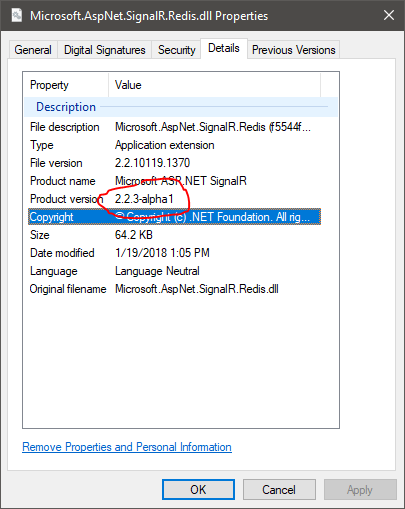Image resolution: width=405 pixels, height=509 pixels.
Task: Click the Value column header
Action: coord(215,85)
